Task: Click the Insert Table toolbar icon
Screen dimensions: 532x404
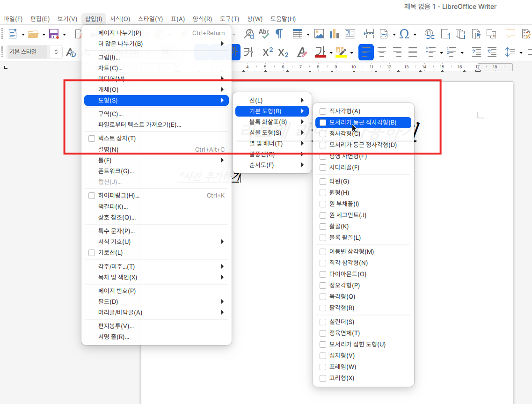Action: (297, 34)
